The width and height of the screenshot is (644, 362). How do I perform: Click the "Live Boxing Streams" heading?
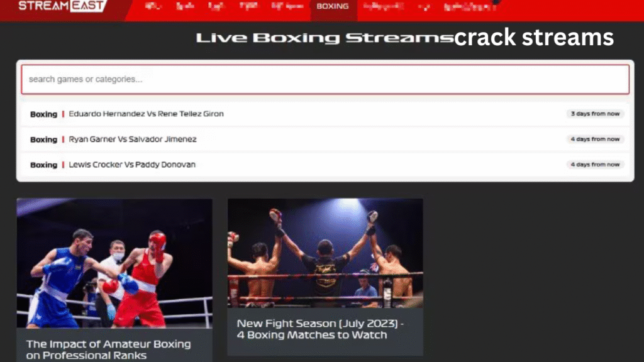325,38
